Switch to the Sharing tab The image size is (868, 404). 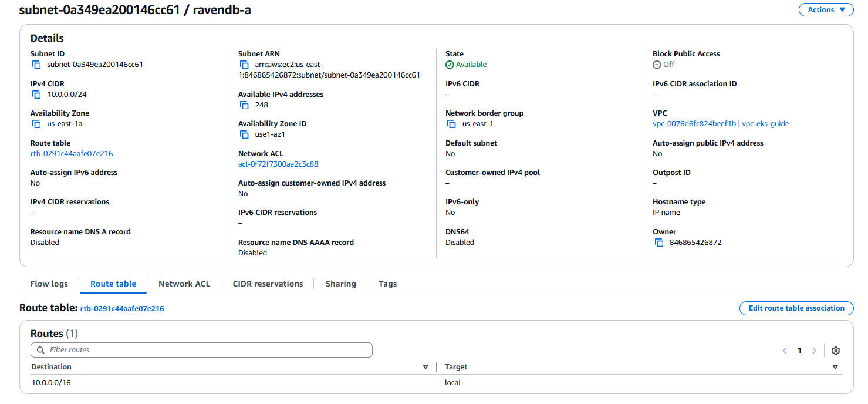coord(341,284)
